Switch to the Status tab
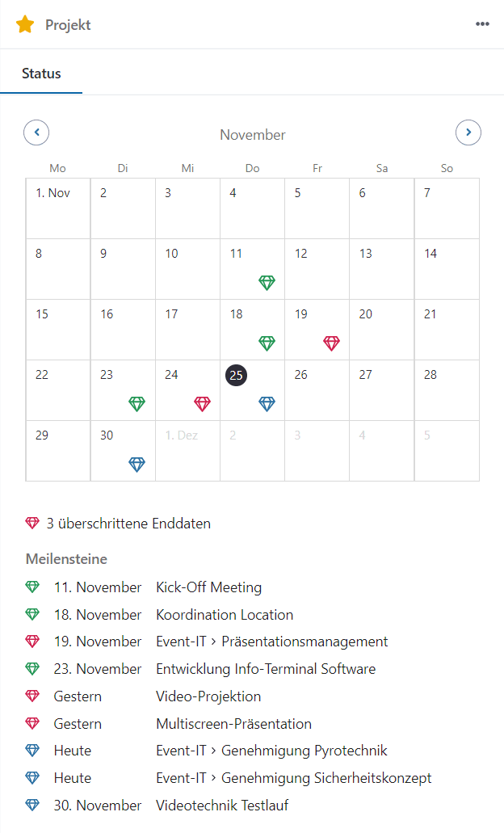Viewport: 504px width, 833px height. 41,74
